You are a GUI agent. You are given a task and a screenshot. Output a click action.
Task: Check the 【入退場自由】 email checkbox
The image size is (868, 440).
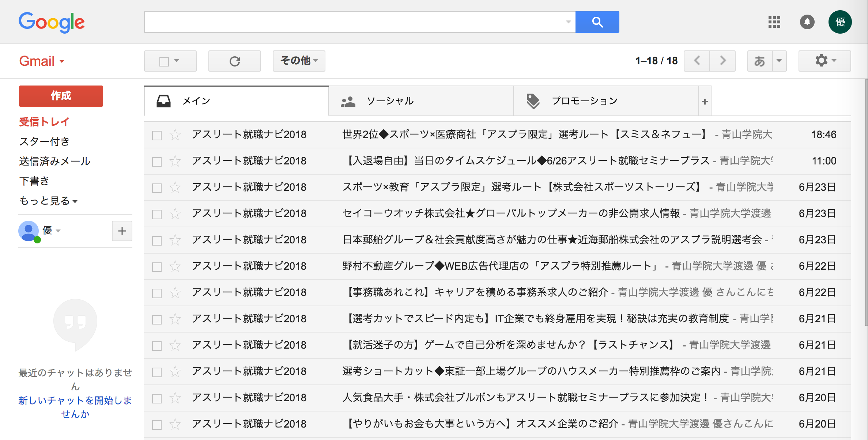coord(157,162)
